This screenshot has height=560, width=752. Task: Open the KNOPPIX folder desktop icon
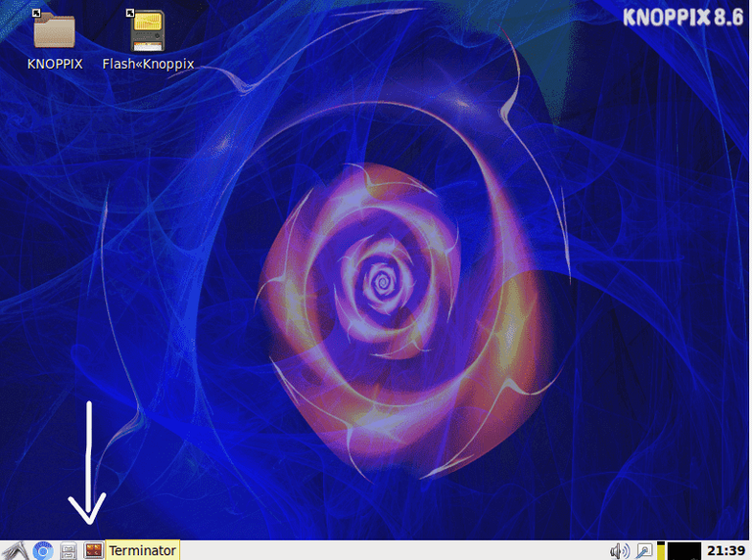(54, 29)
